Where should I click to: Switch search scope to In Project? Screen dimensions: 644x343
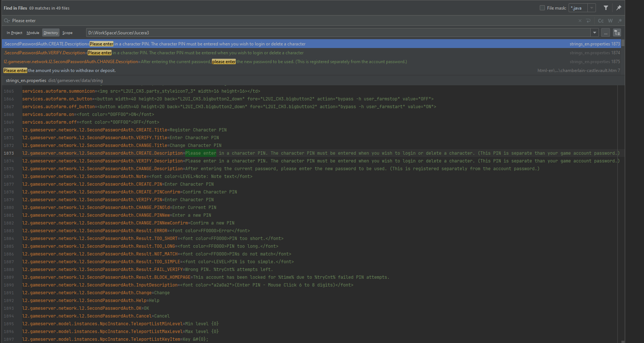coord(14,33)
